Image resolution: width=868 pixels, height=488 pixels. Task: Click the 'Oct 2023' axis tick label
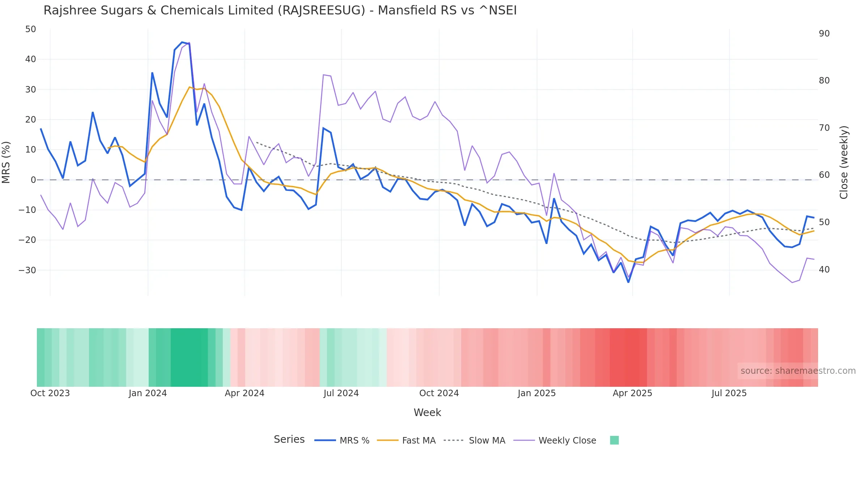click(x=50, y=393)
